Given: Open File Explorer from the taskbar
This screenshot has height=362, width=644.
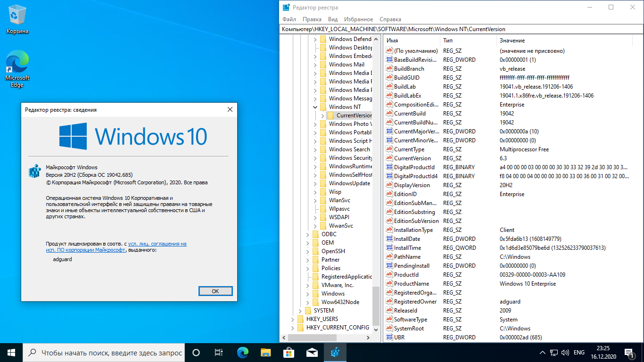Looking at the screenshot, I should point(266,353).
